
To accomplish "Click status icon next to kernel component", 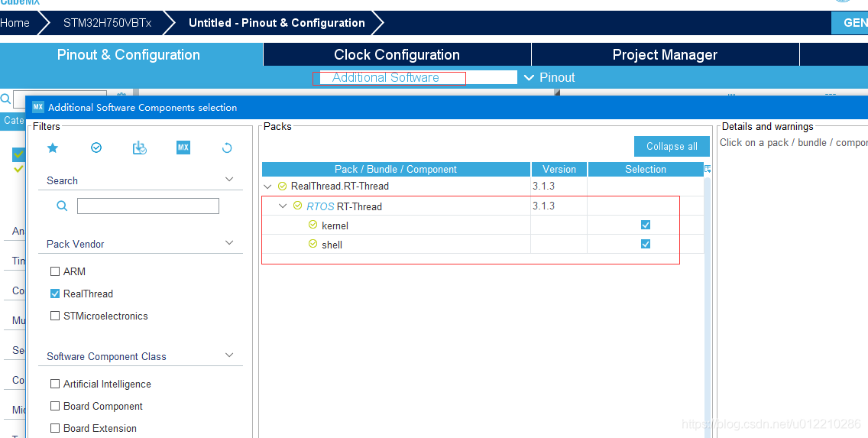I will click(313, 225).
